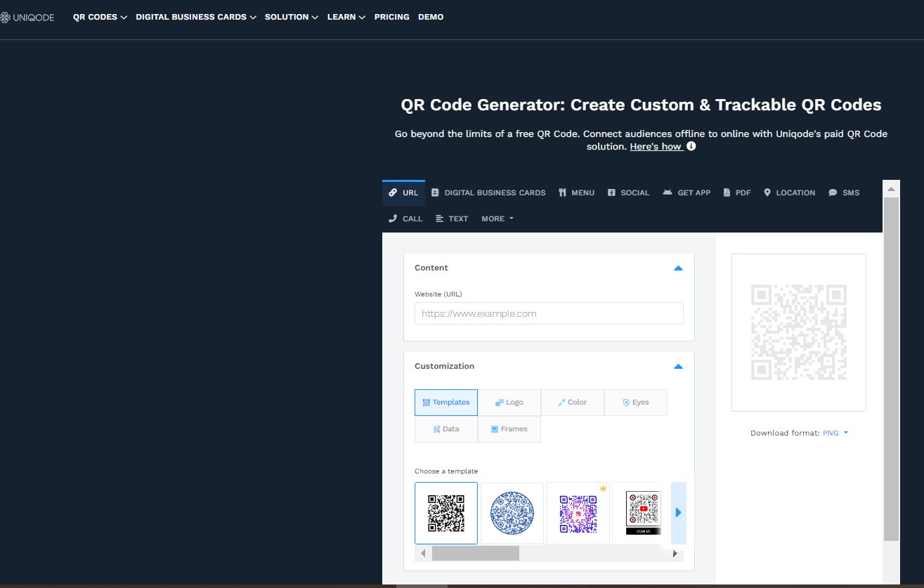This screenshot has height=588, width=924.
Task: Select the PDF QR code type
Action: point(736,192)
